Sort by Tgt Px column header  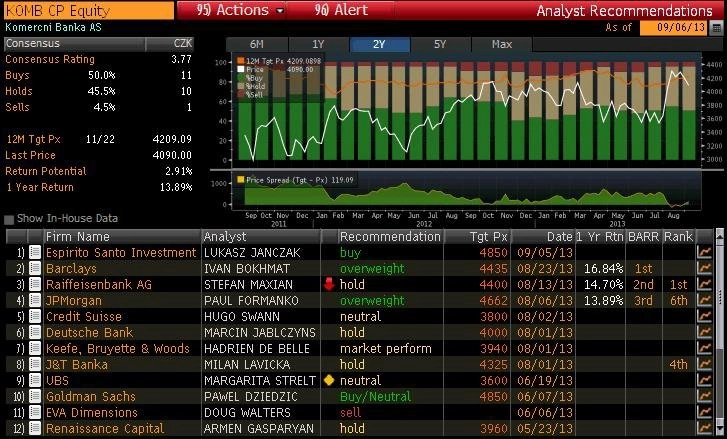tap(477, 236)
